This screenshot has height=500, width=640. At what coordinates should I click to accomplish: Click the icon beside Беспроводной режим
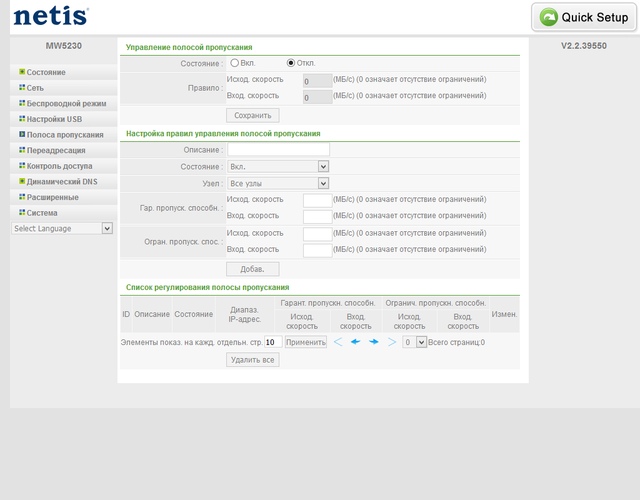[x=22, y=103]
